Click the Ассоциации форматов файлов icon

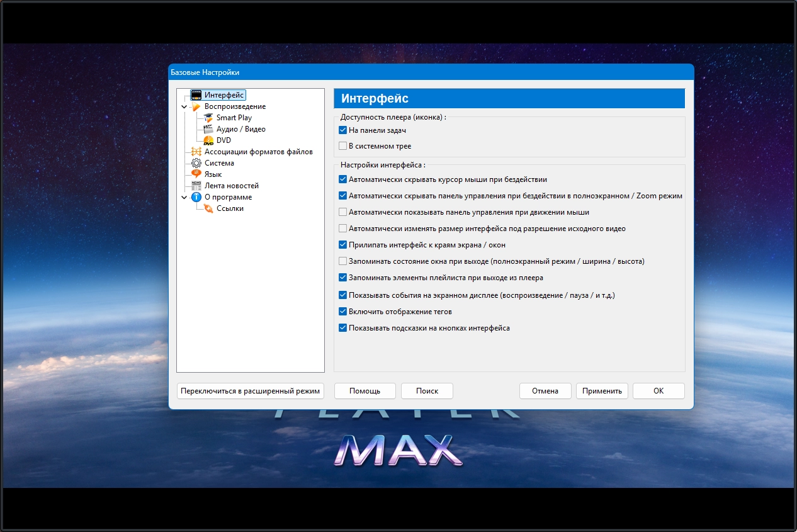click(x=196, y=152)
